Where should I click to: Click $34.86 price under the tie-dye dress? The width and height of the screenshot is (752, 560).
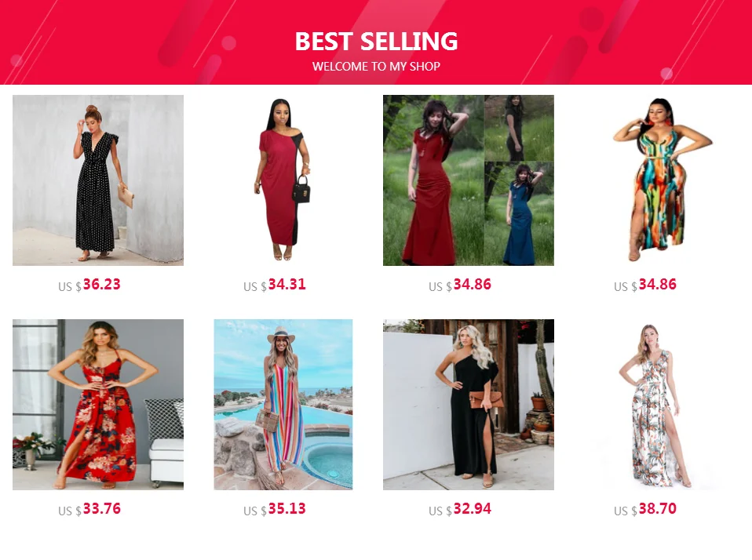(645, 285)
